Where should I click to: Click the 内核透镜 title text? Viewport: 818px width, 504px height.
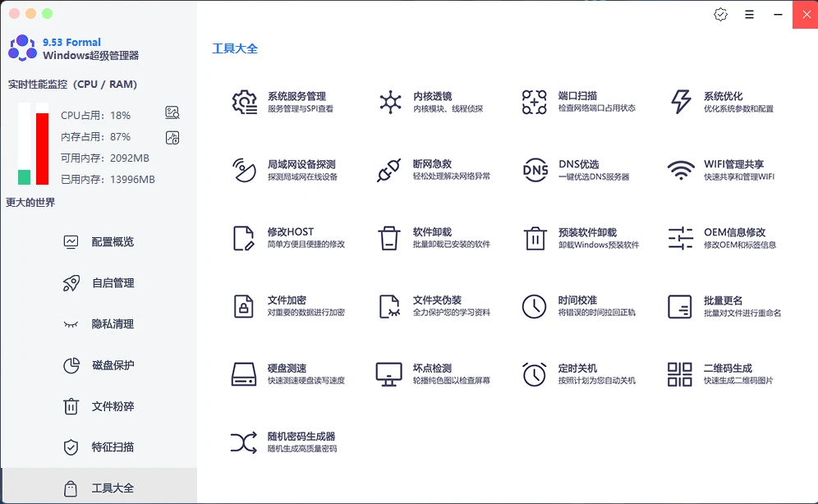(x=433, y=96)
